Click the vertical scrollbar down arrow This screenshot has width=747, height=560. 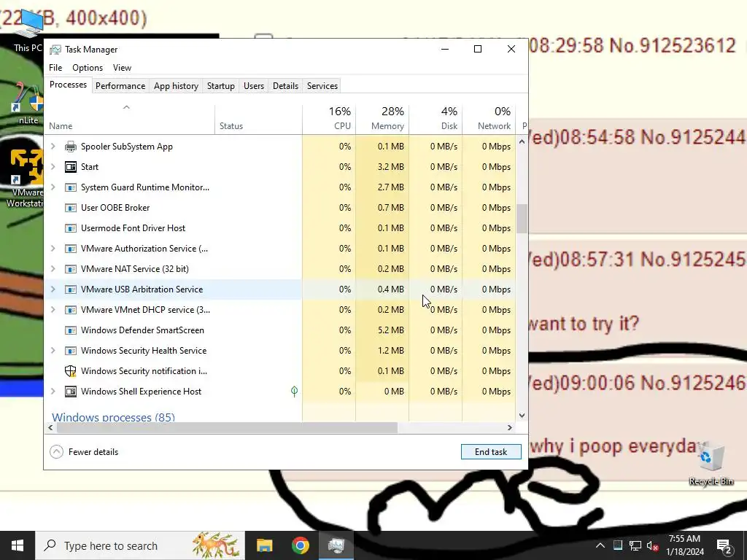522,416
